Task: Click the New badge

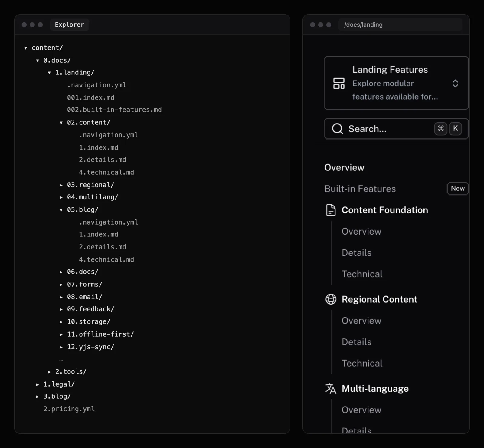Action: 458,188
